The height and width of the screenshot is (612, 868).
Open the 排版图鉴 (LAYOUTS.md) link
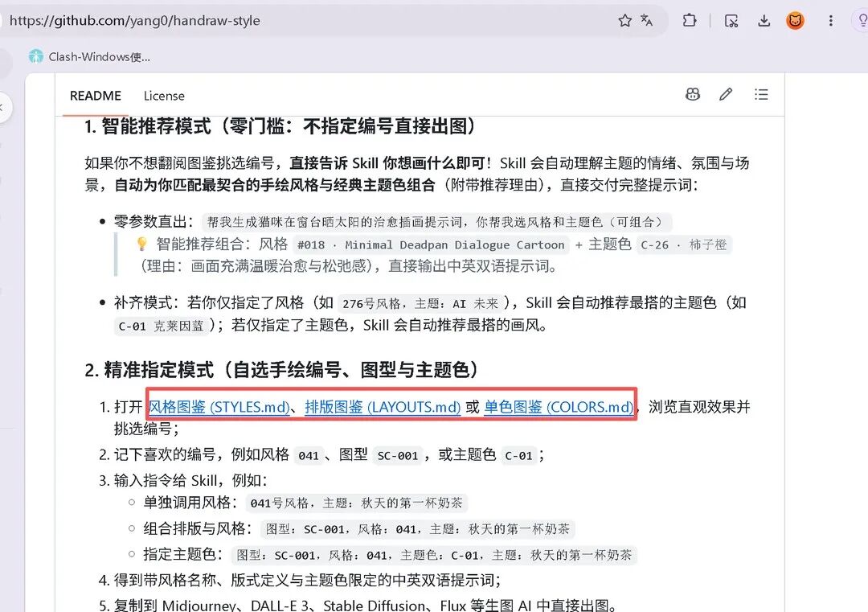coord(383,407)
